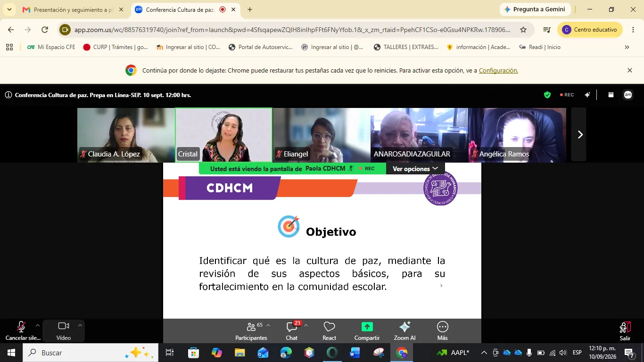Toggle the Vídeo camera button
The image size is (644, 362).
click(x=64, y=331)
